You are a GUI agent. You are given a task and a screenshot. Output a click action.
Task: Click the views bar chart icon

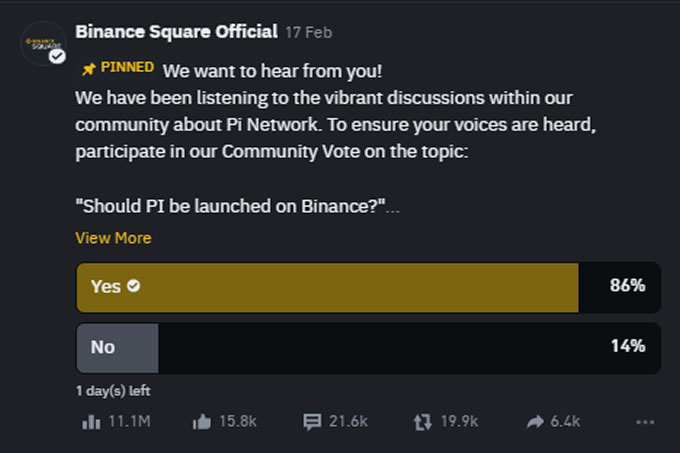(x=90, y=422)
